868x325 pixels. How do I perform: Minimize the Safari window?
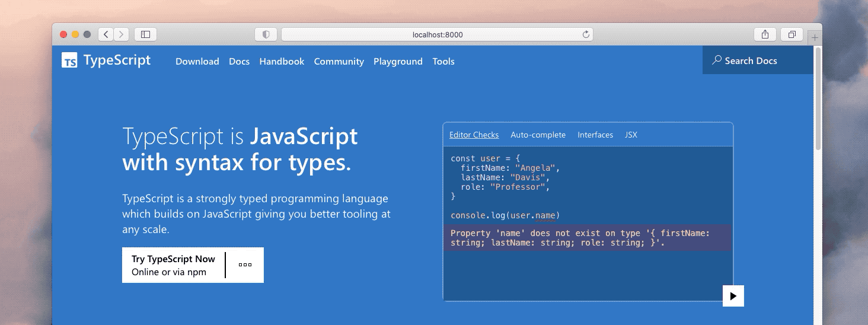tap(75, 34)
